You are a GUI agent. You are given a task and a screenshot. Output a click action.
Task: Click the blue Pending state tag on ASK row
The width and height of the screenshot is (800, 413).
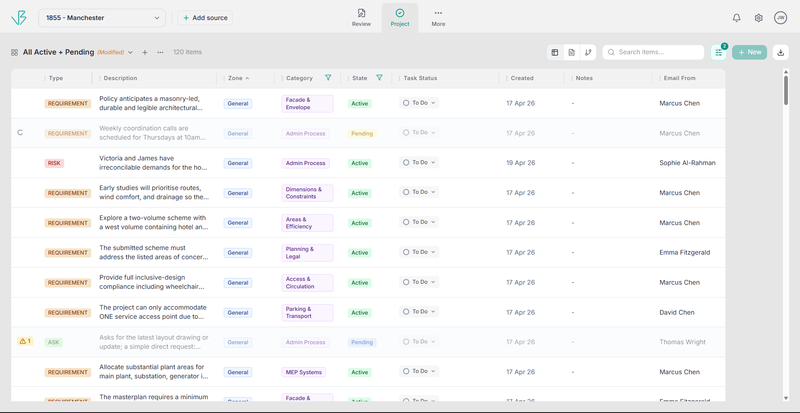click(x=362, y=343)
